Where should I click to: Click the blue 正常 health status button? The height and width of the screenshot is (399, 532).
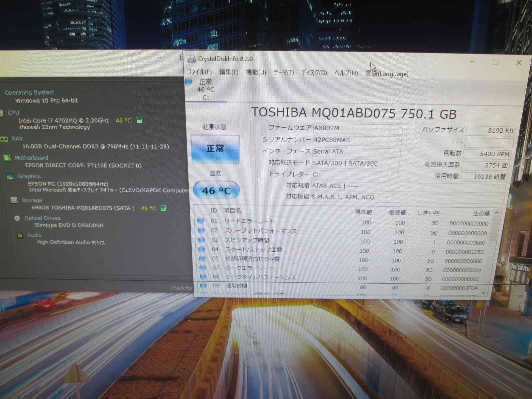(215, 149)
